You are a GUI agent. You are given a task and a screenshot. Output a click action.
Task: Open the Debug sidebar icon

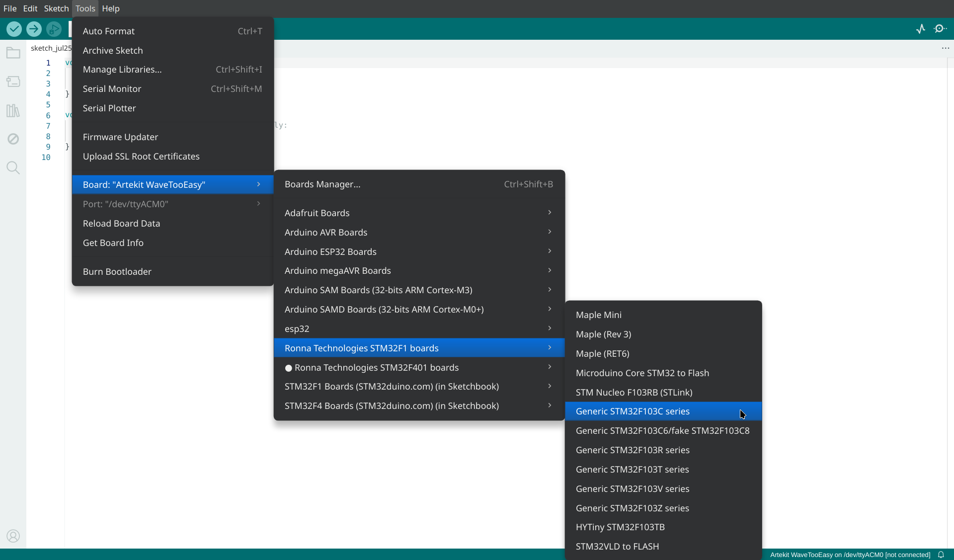[x=13, y=139]
